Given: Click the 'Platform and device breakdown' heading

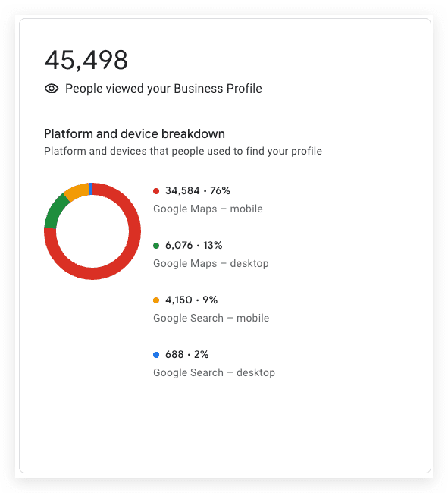Looking at the screenshot, I should (x=134, y=134).
